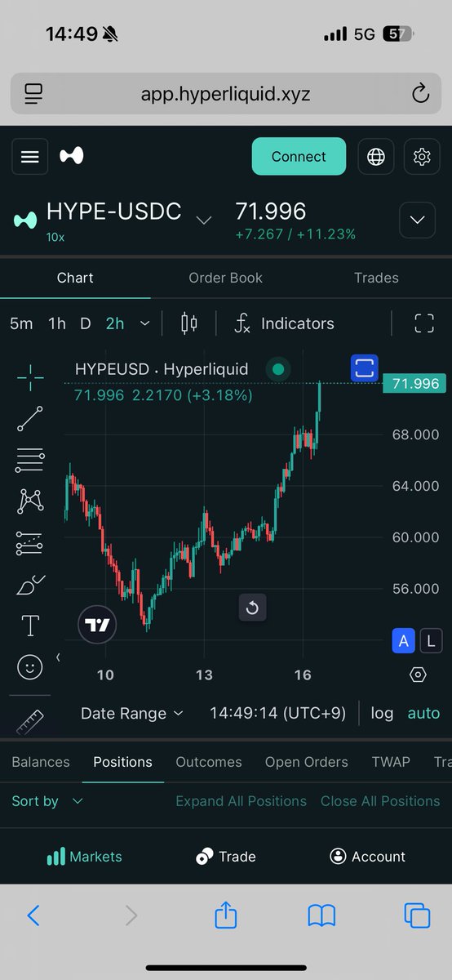Select the trend line tool
The height and width of the screenshot is (980, 452).
(30, 418)
